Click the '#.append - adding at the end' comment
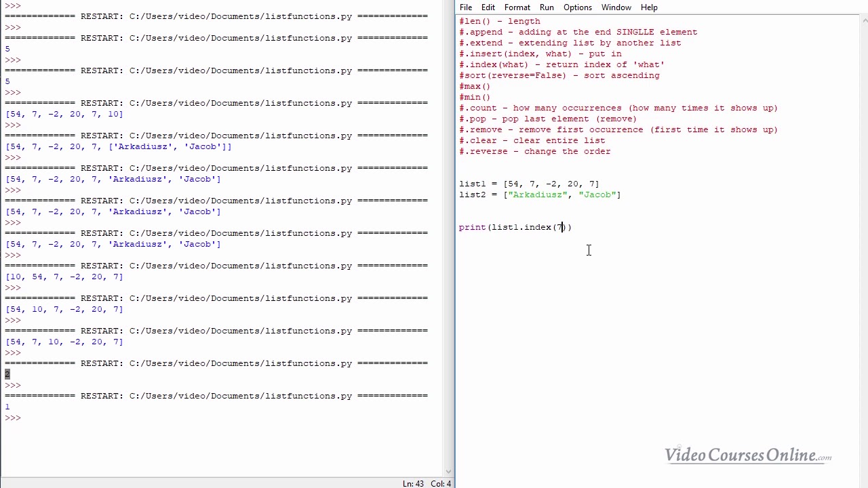 pyautogui.click(x=578, y=32)
